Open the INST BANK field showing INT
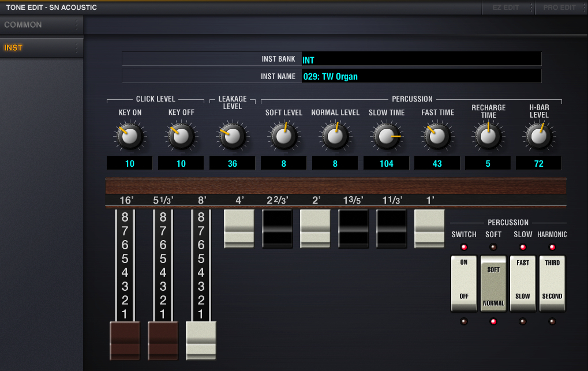Viewport: 588px width, 371px height. coord(421,59)
